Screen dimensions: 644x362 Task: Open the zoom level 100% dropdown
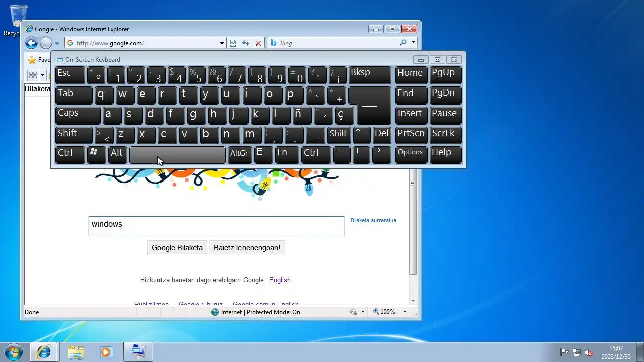click(405, 312)
